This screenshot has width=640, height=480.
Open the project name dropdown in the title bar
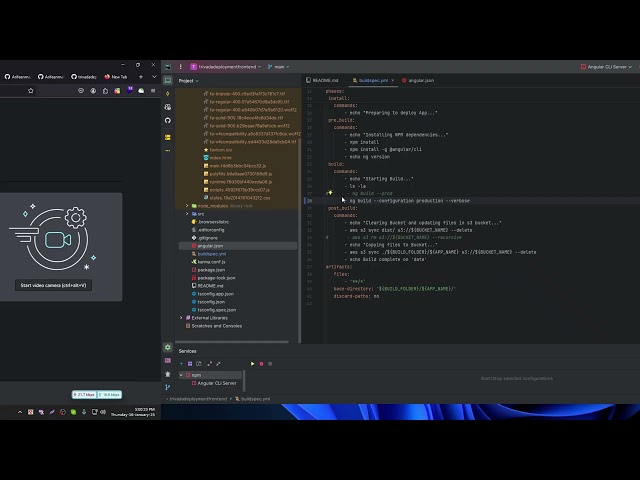226,67
